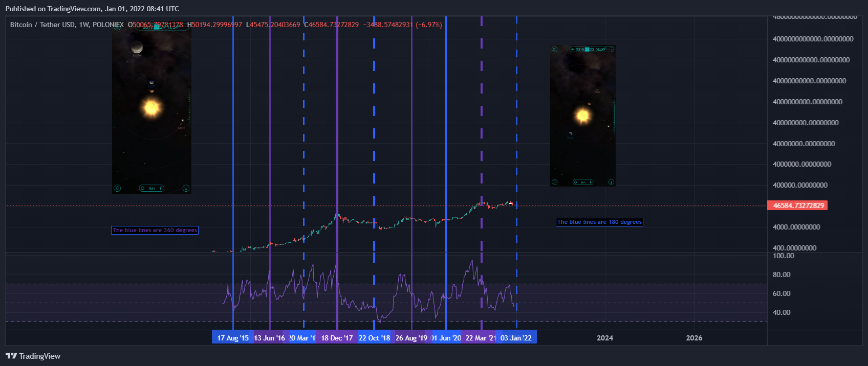Select '22 Oct '18' date marker
This screenshot has height=366, width=868.
point(374,337)
